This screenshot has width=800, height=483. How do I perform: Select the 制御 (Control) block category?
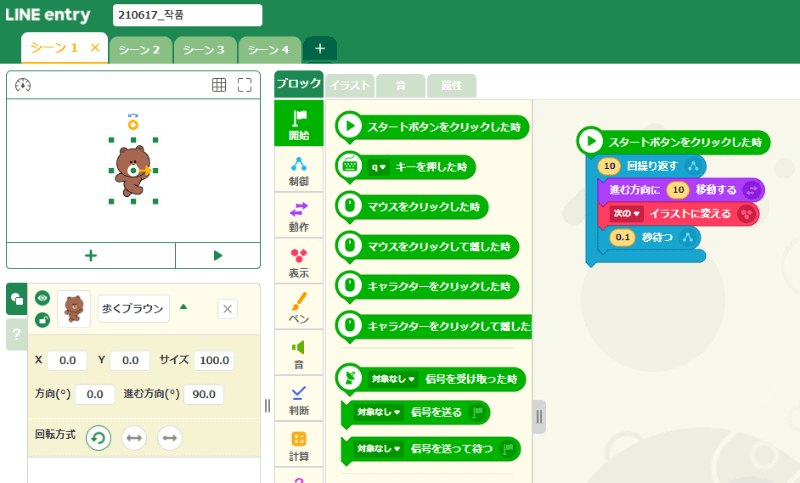(298, 170)
